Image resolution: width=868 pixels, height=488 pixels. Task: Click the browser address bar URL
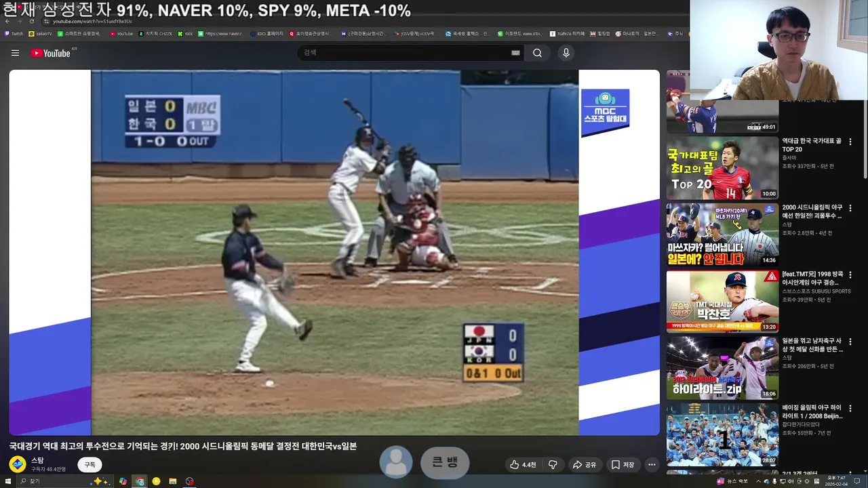click(x=93, y=22)
